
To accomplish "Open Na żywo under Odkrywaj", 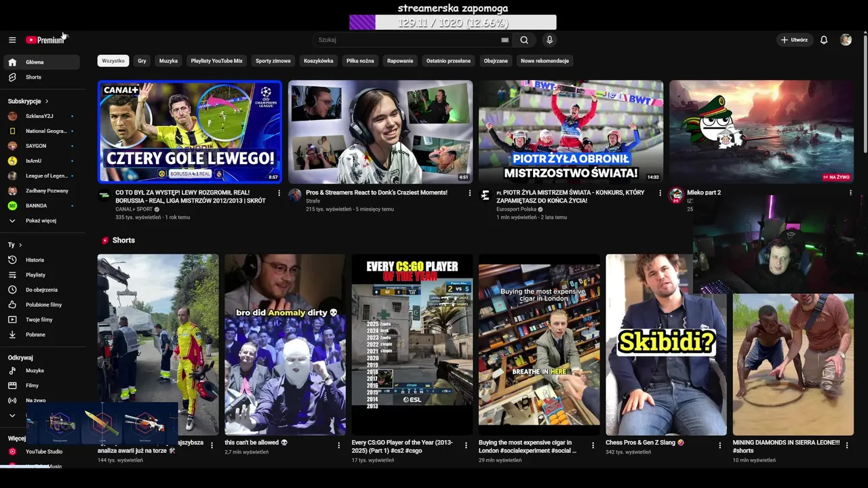I will (41, 401).
